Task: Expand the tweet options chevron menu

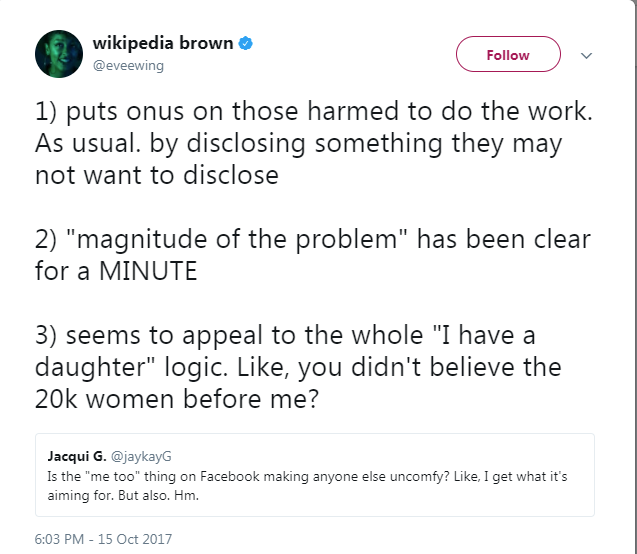Action: pos(586,55)
